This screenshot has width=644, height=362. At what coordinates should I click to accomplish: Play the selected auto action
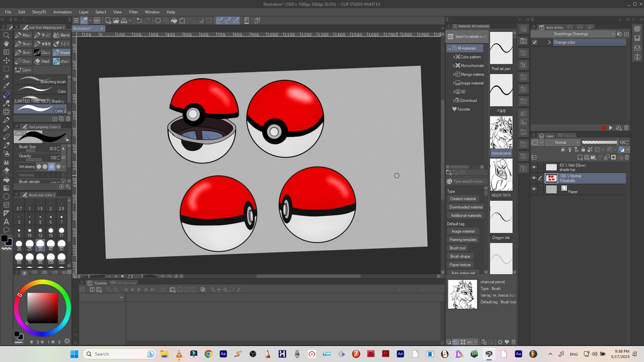click(611, 128)
